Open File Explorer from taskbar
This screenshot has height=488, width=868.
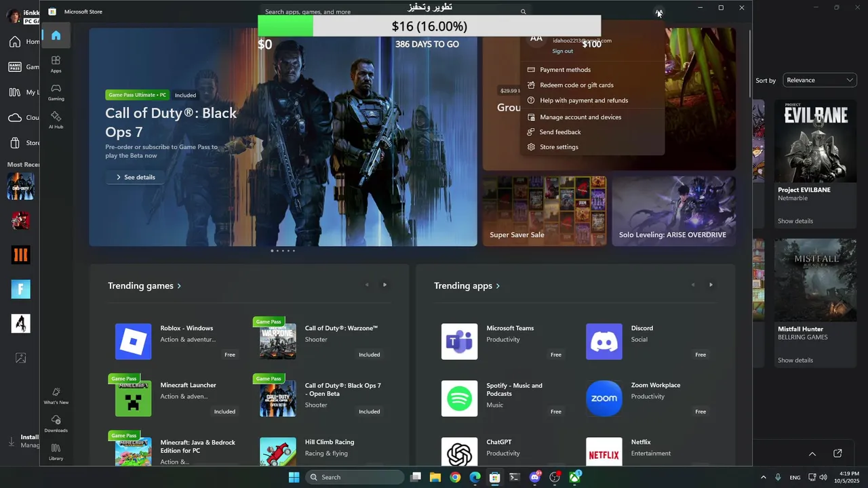[x=435, y=477]
